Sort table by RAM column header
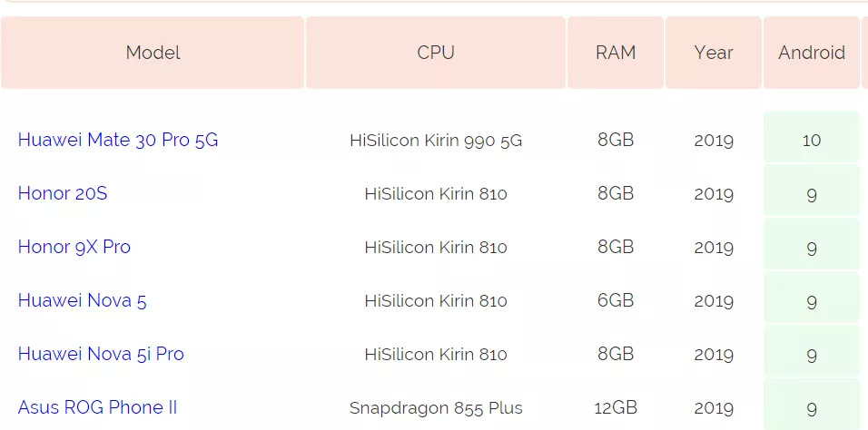This screenshot has height=430, width=868. pyautogui.click(x=616, y=53)
